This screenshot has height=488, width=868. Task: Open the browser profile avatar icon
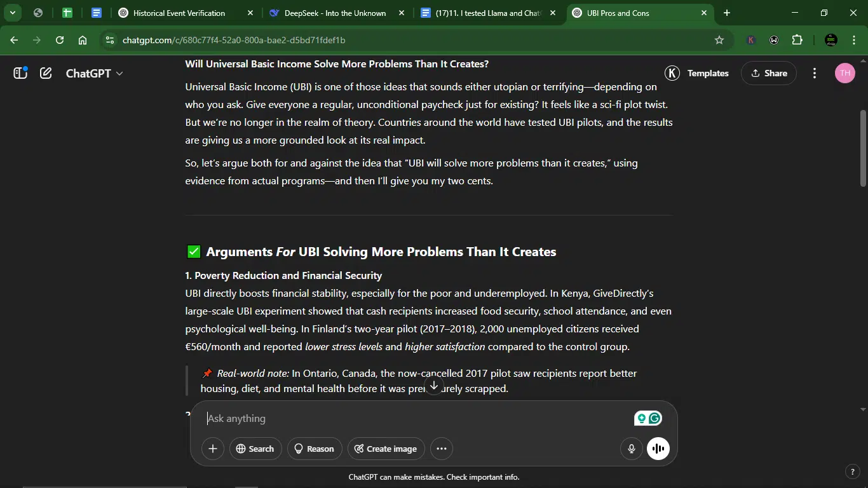tap(831, 40)
